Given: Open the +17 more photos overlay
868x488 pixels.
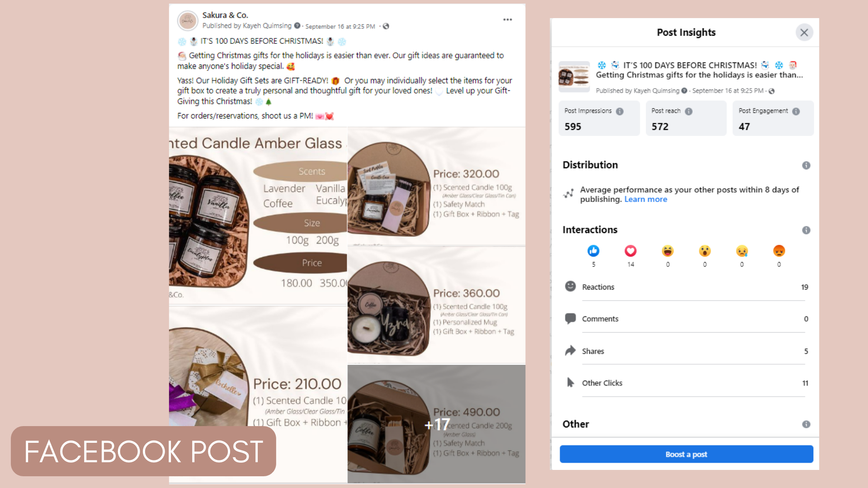Looking at the screenshot, I should 436,424.
